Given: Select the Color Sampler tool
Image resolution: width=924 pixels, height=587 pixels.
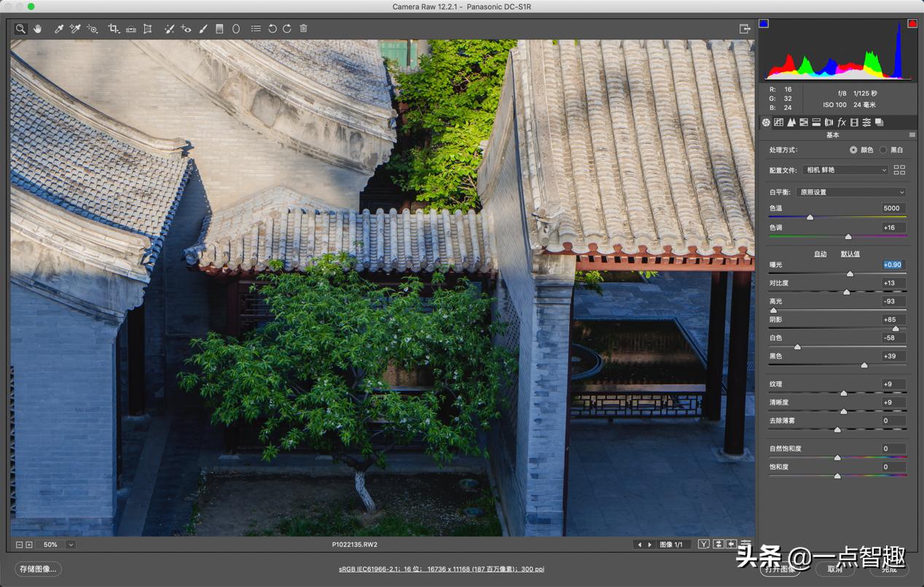Looking at the screenshot, I should (x=75, y=28).
